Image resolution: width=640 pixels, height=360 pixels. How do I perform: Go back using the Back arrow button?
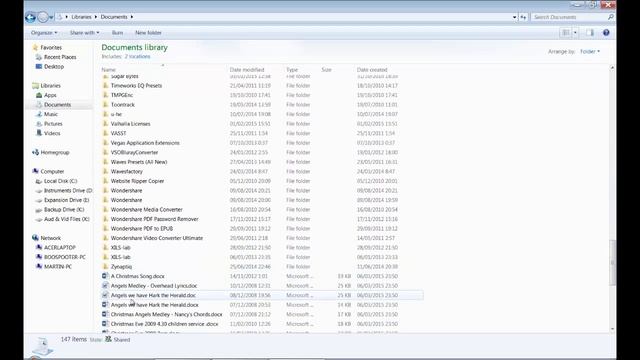[x=30, y=17]
